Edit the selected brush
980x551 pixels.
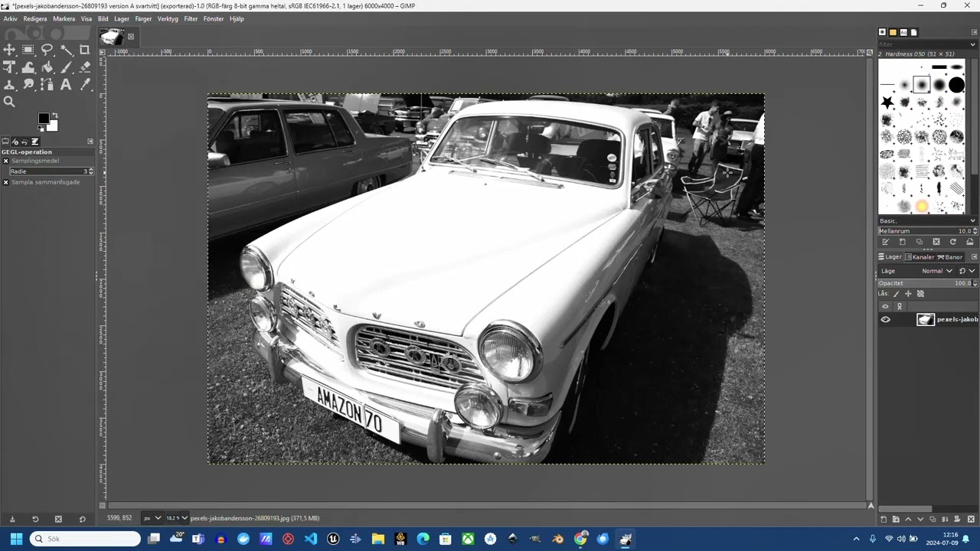[886, 242]
